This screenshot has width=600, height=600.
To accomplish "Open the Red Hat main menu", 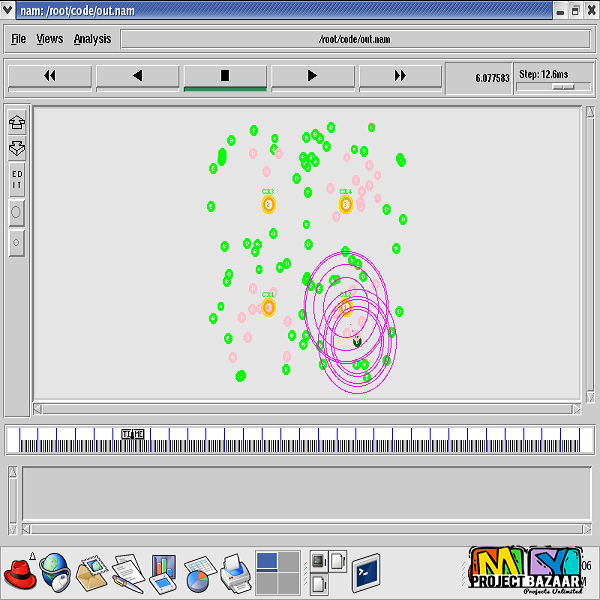I will pyautogui.click(x=20, y=574).
